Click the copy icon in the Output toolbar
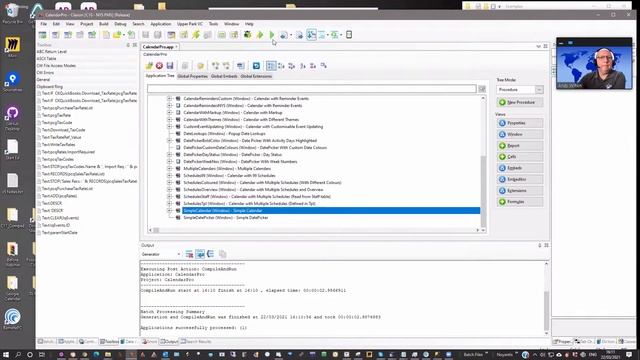 222,254
